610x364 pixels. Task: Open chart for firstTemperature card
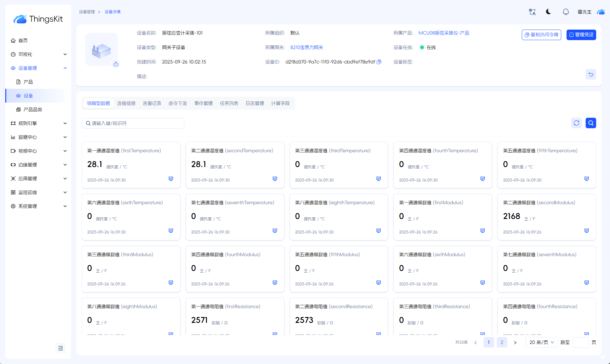[x=171, y=179]
